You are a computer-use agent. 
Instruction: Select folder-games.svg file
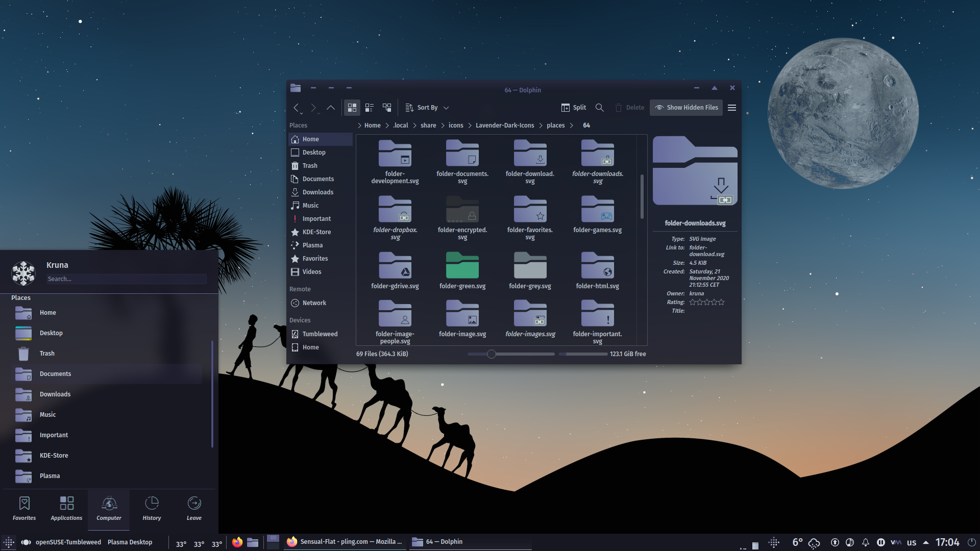[x=597, y=215]
